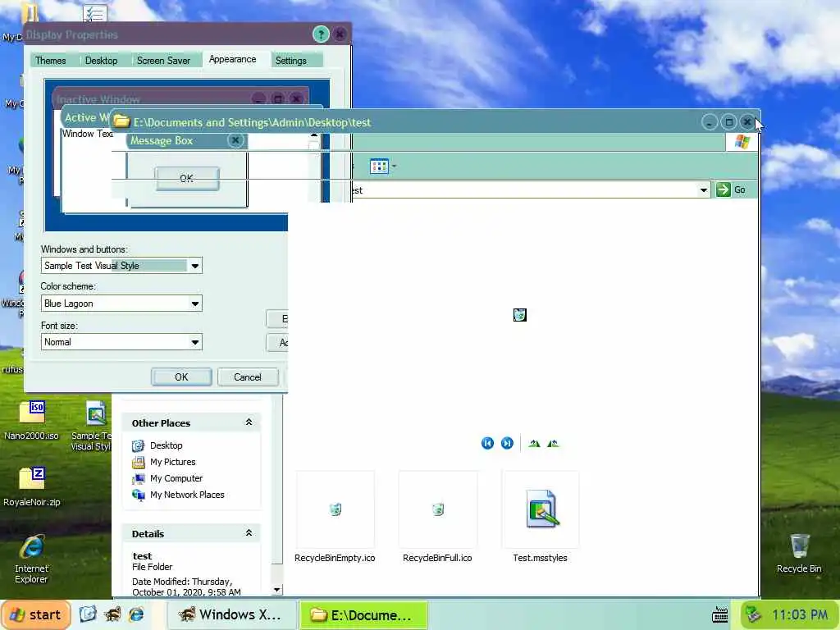Click the on-screen keyboard tray icon
840x630 pixels.
(x=720, y=614)
